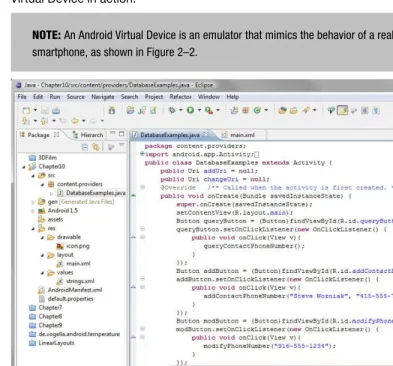Open the Package Explorer view menu triangle
This screenshot has width=393, height=366.
pyautogui.click(x=122, y=145)
